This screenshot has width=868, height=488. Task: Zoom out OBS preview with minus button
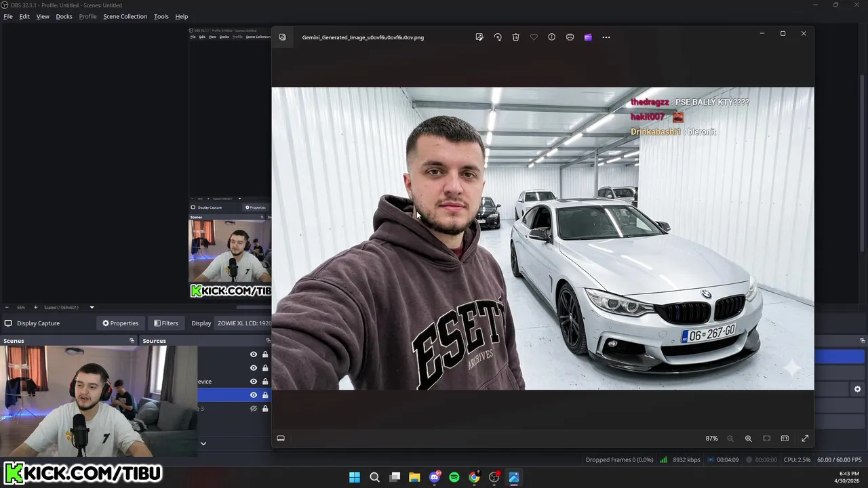(6, 307)
